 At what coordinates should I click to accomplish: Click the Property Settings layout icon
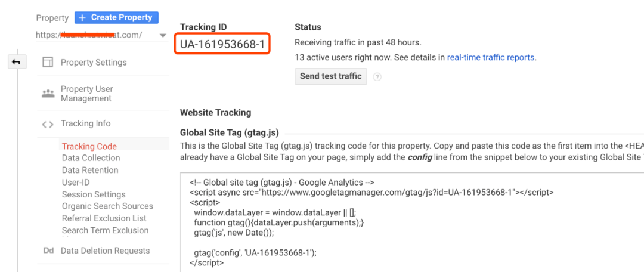pyautogui.click(x=48, y=63)
